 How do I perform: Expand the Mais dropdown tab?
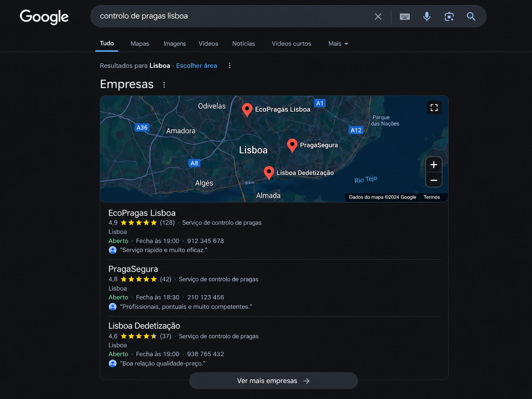(x=338, y=43)
